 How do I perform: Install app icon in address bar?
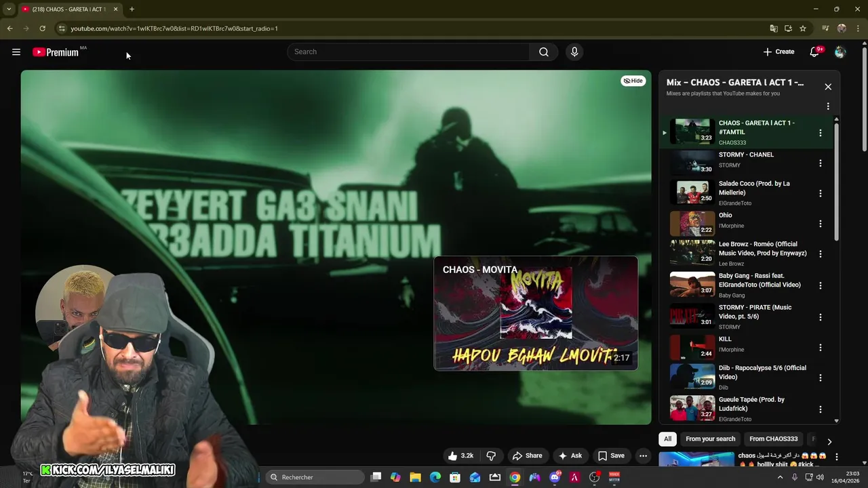[788, 28]
